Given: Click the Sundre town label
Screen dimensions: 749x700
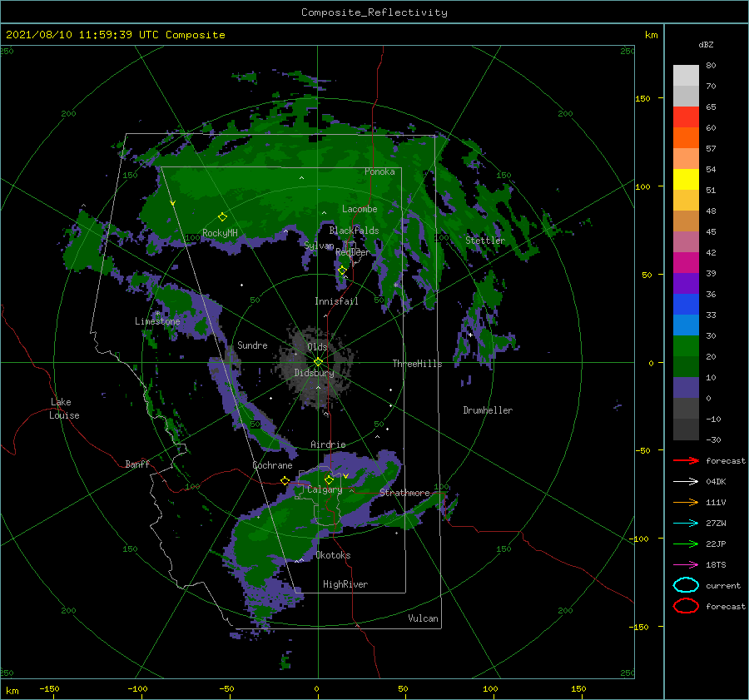Looking at the screenshot, I should (252, 345).
